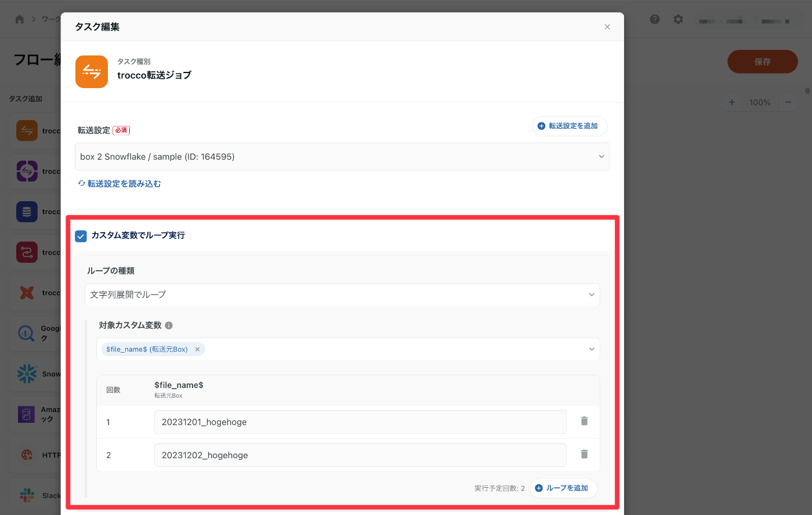Delete loop row 1 with trash icon

point(584,421)
